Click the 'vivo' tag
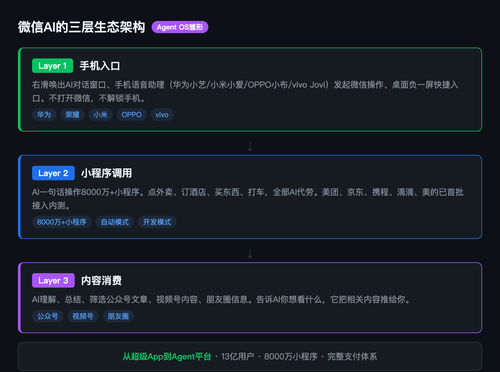 coord(162,115)
